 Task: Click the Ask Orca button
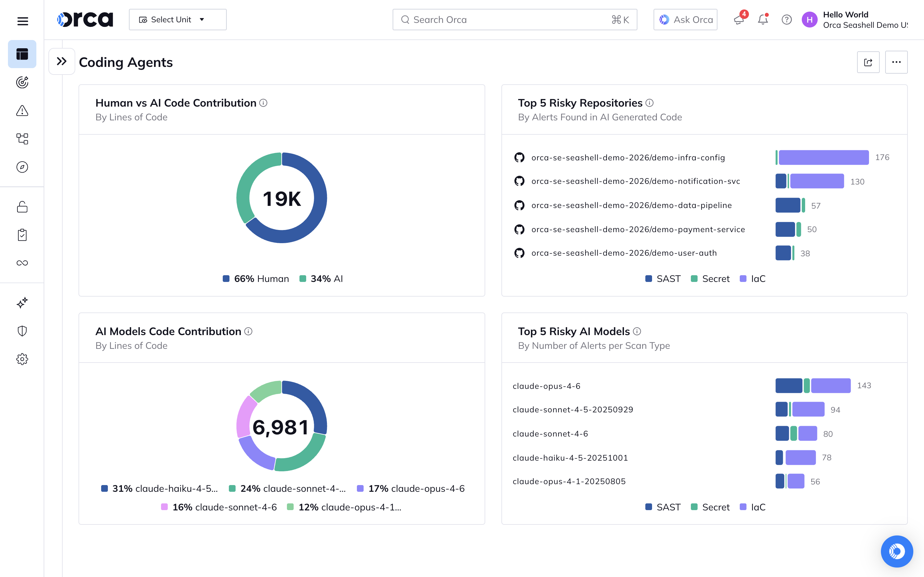tap(685, 20)
